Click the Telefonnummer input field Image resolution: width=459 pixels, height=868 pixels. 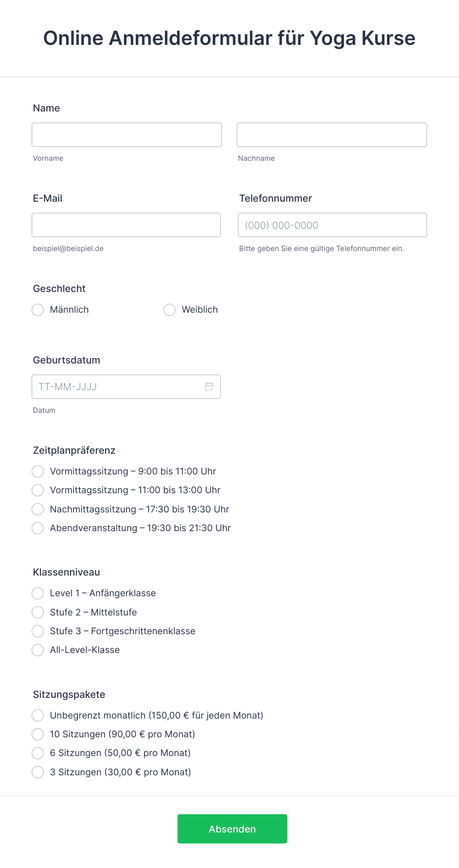coord(332,225)
